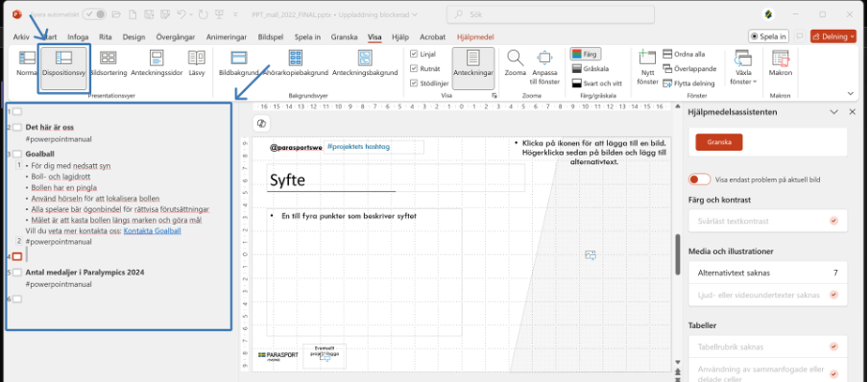The height and width of the screenshot is (382, 868).
Task: Open the Visa group dialog launcher
Action: [x=494, y=96]
